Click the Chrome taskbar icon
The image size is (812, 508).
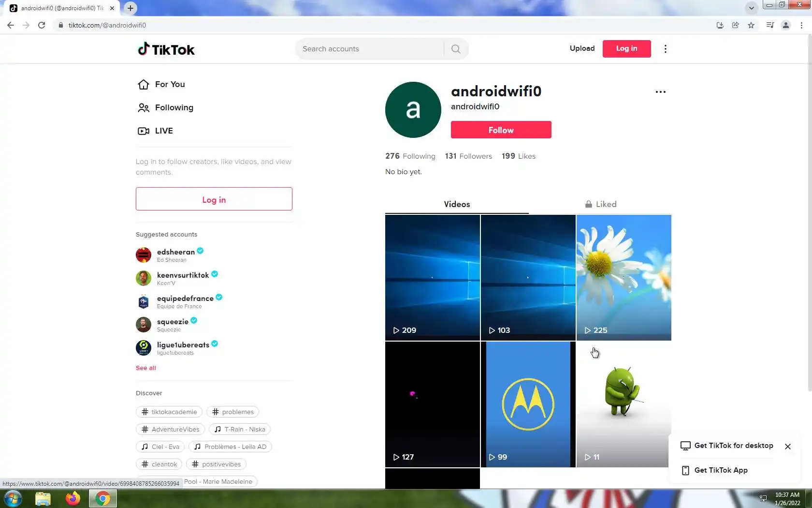(103, 498)
